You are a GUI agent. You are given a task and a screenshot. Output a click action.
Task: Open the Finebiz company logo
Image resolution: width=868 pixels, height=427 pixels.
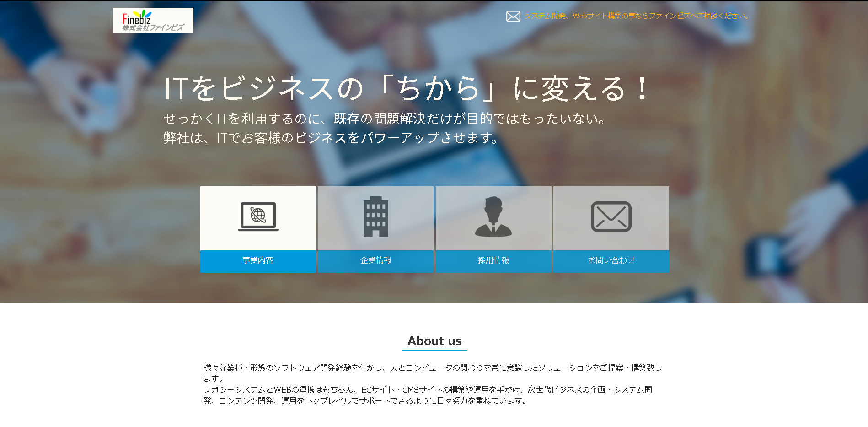(153, 20)
